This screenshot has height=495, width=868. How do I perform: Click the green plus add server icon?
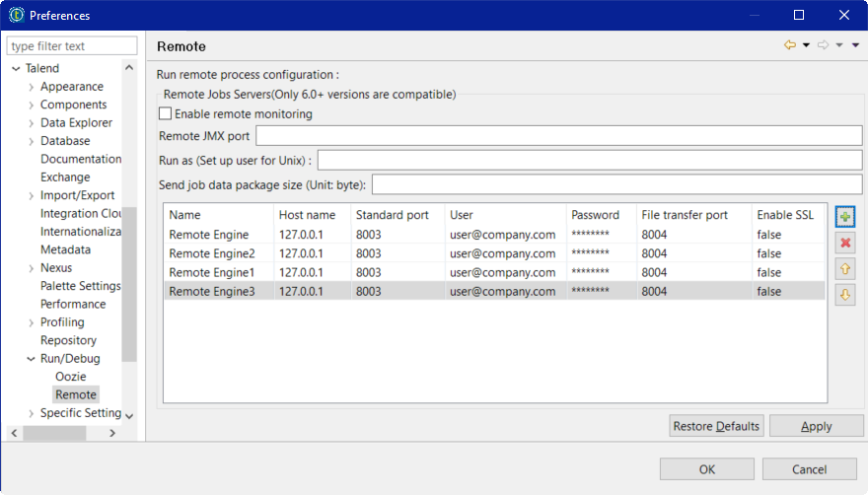point(844,216)
